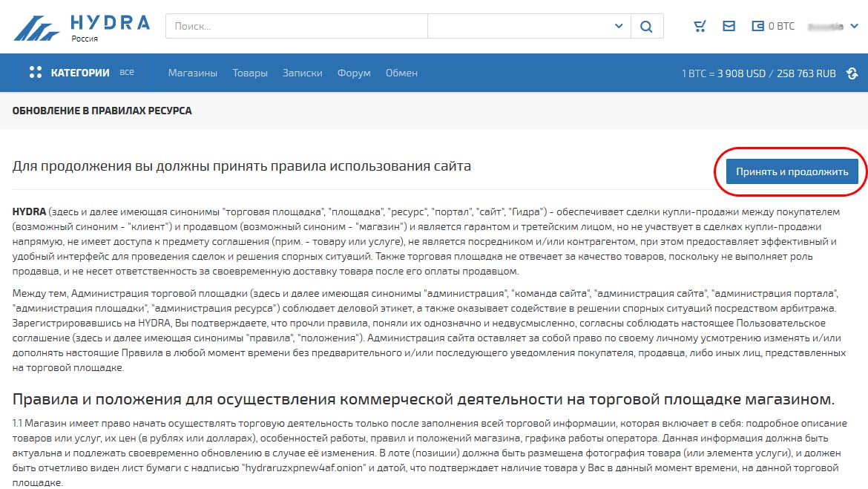Click the 'все' categories link
Viewport: 868px width, 489px height.
127,72
